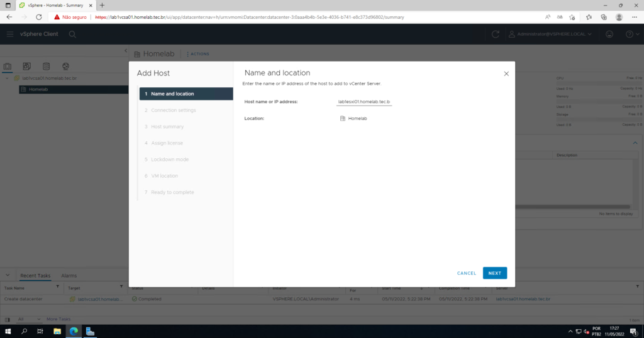Image resolution: width=644 pixels, height=338 pixels.
Task: Open browser read aloud icon
Action: pos(548,17)
